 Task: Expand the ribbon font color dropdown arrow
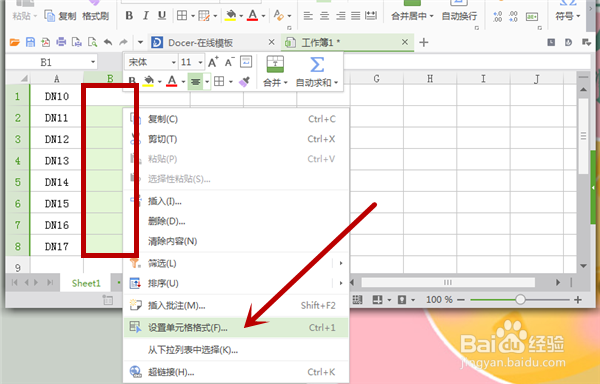click(x=263, y=16)
